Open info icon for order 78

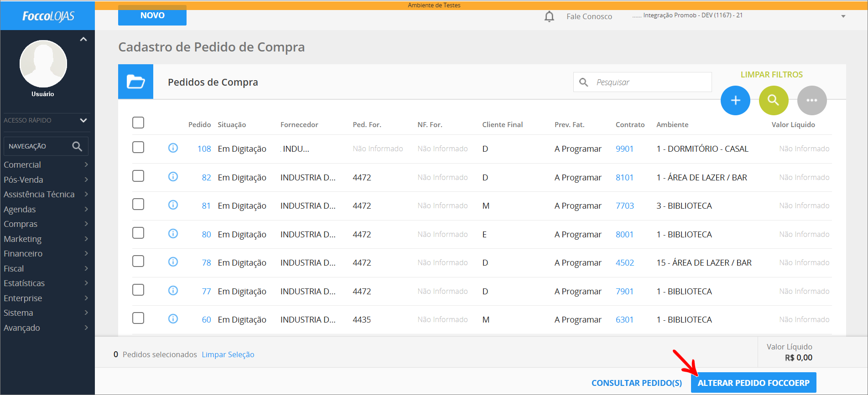click(173, 262)
